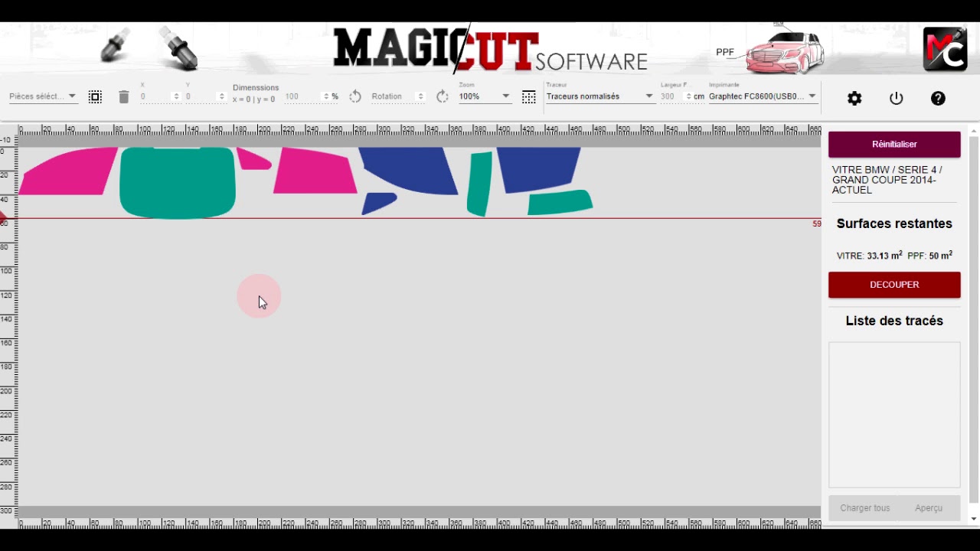
Task: Click the scrollbar up arrow
Action: tap(974, 130)
